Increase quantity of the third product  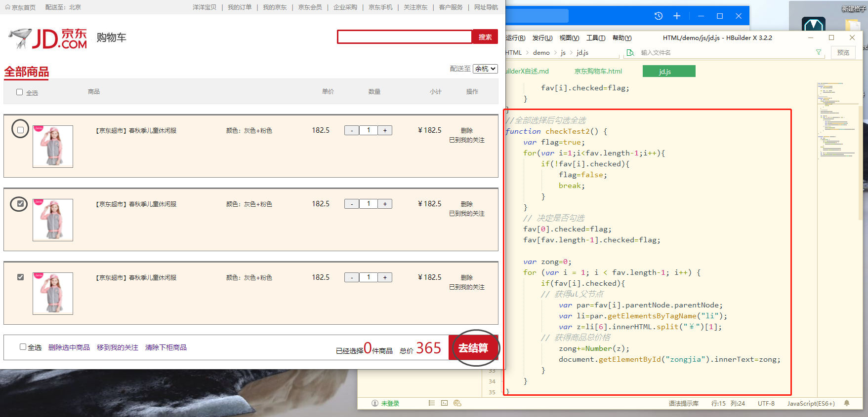pos(385,277)
